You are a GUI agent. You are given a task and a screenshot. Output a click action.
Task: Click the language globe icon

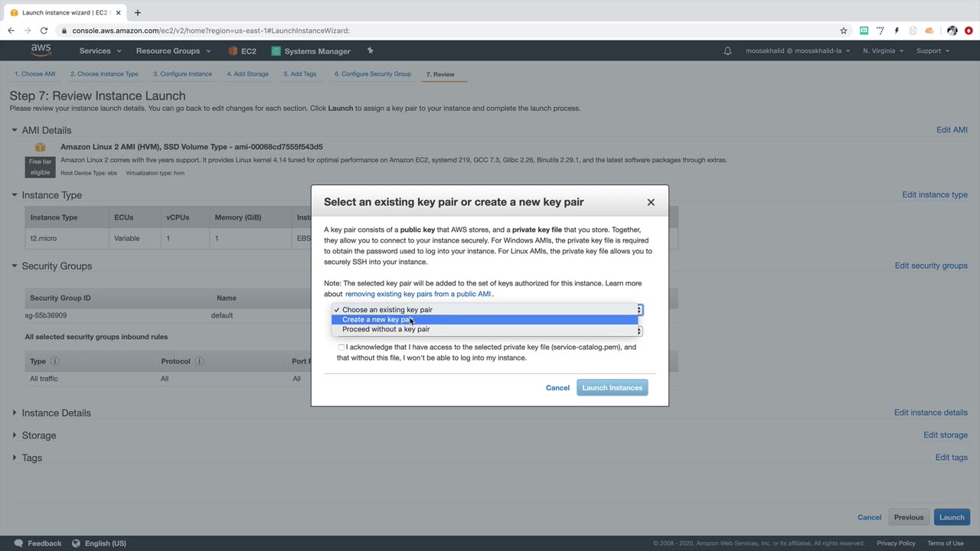[x=76, y=543]
